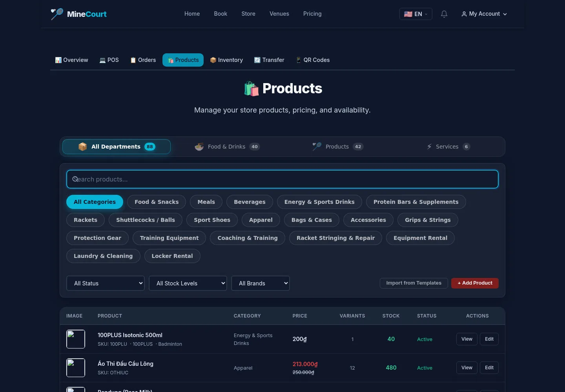
Task: Filter by Grips & Strings category
Action: coord(428,220)
